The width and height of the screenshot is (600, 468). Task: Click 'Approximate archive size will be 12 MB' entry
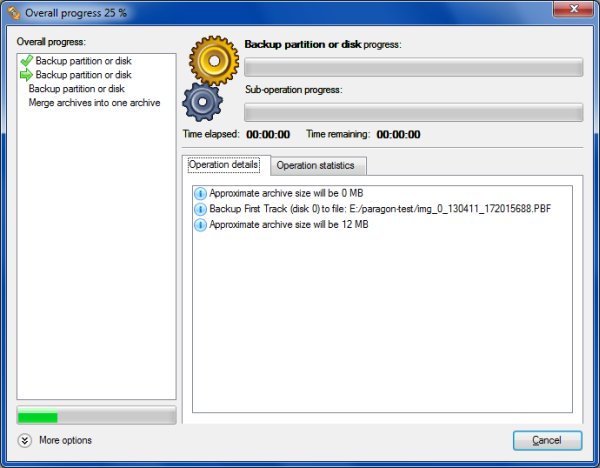tap(289, 225)
